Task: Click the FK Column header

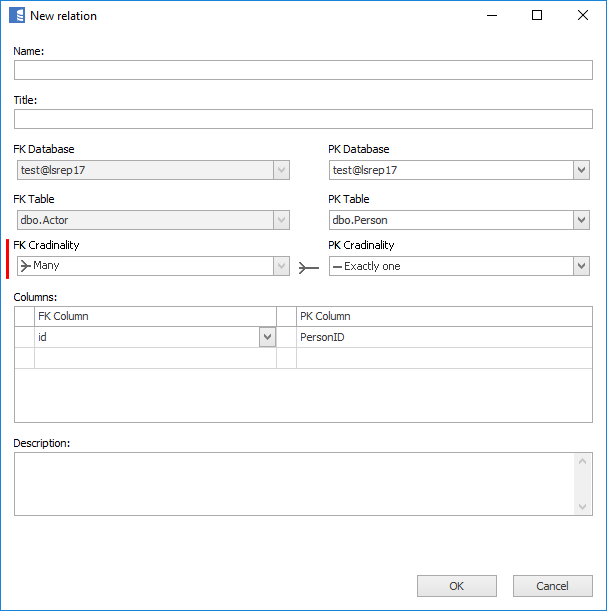Action: (155, 316)
